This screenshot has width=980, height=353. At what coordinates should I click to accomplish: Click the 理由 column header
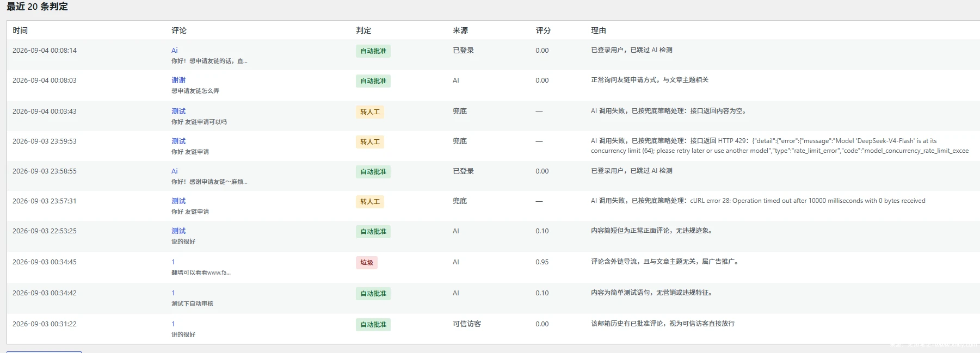599,30
